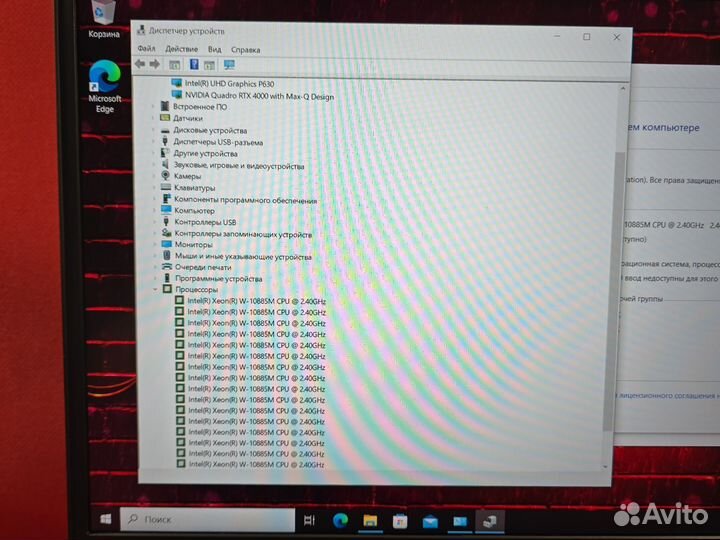Open the Windows Start menu

point(106,519)
